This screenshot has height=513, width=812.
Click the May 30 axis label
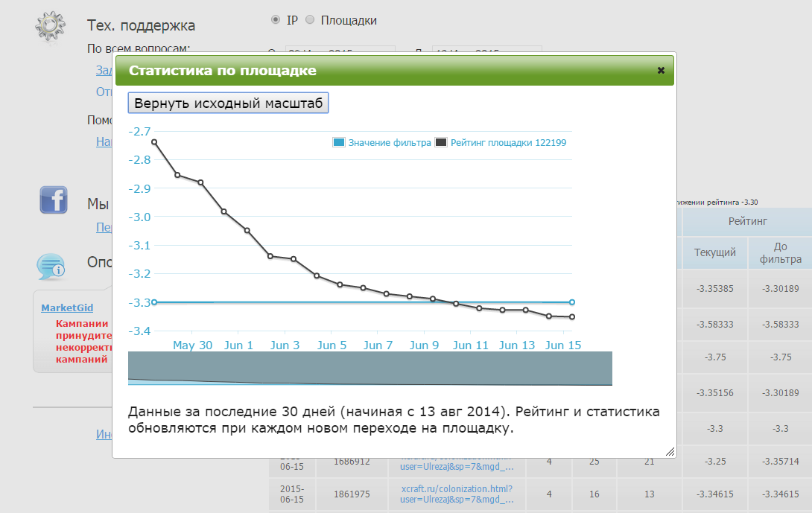192,345
